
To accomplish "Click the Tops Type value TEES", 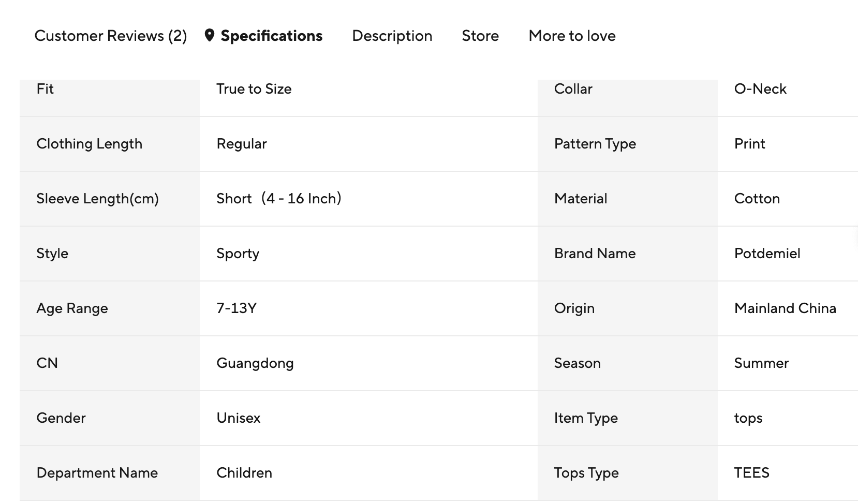I will (751, 473).
